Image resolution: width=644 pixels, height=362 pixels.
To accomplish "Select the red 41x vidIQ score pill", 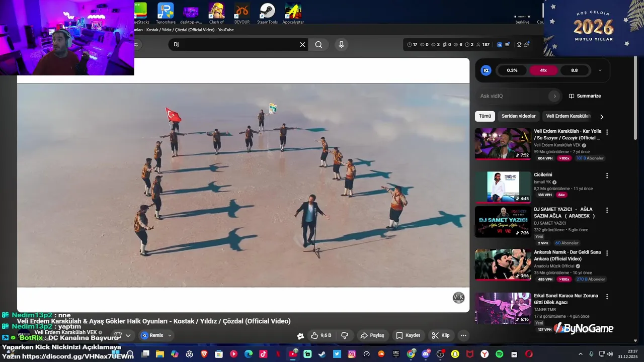I will click(543, 70).
